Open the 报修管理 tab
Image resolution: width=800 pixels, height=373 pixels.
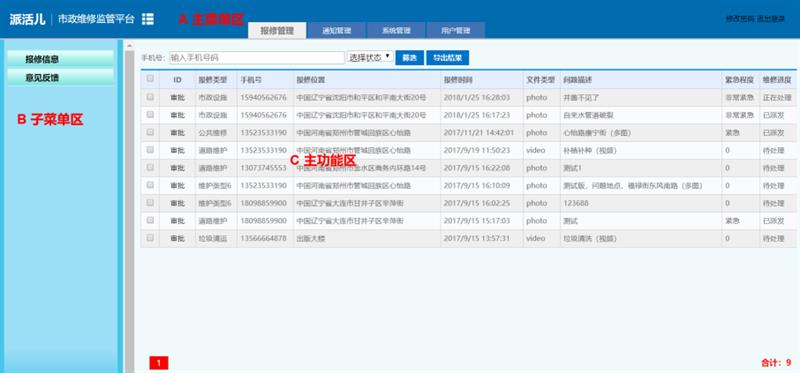coord(277,31)
